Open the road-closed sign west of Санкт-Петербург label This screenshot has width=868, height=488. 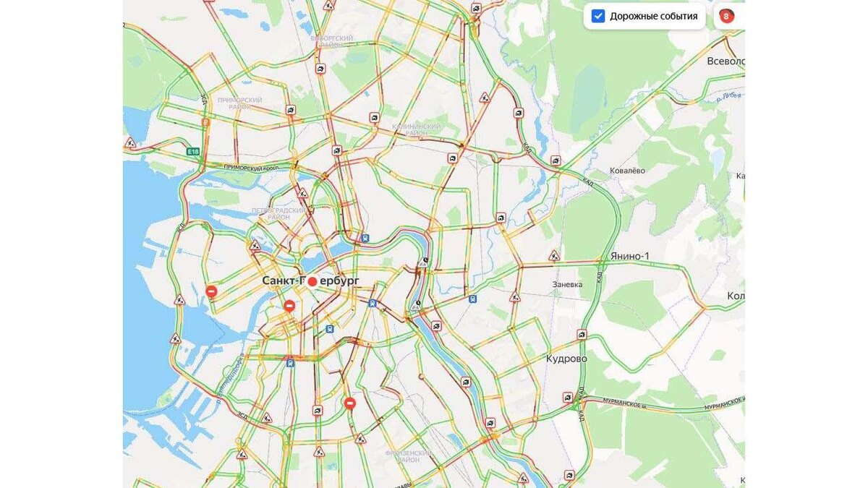tap(211, 291)
